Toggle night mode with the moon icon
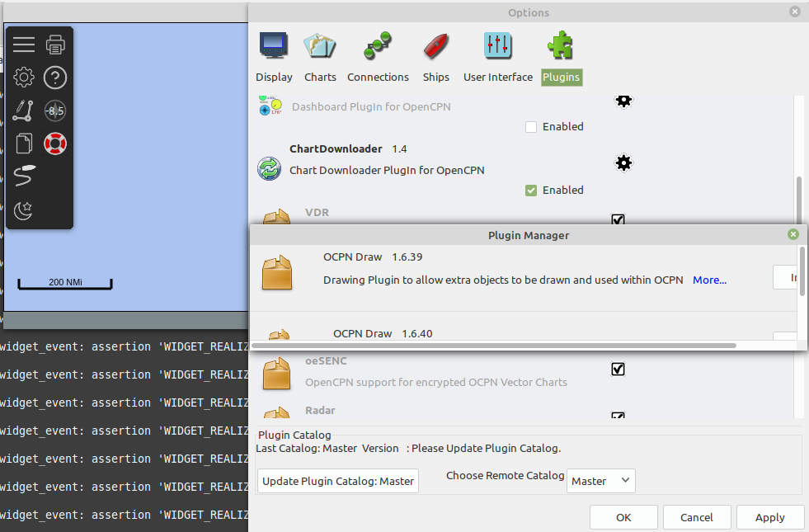This screenshot has height=532, width=809. coord(24,210)
